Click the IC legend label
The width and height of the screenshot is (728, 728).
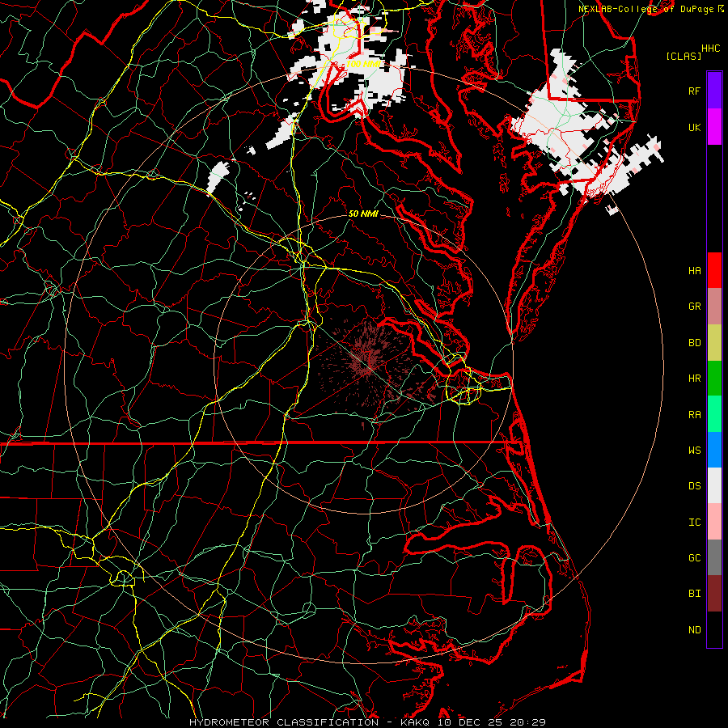(x=694, y=522)
